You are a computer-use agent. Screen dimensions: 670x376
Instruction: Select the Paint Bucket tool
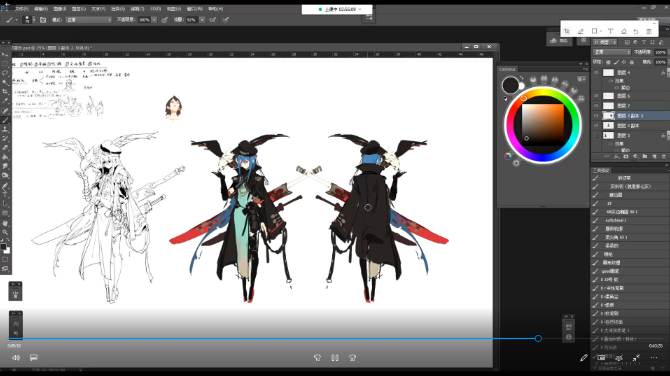click(5, 157)
